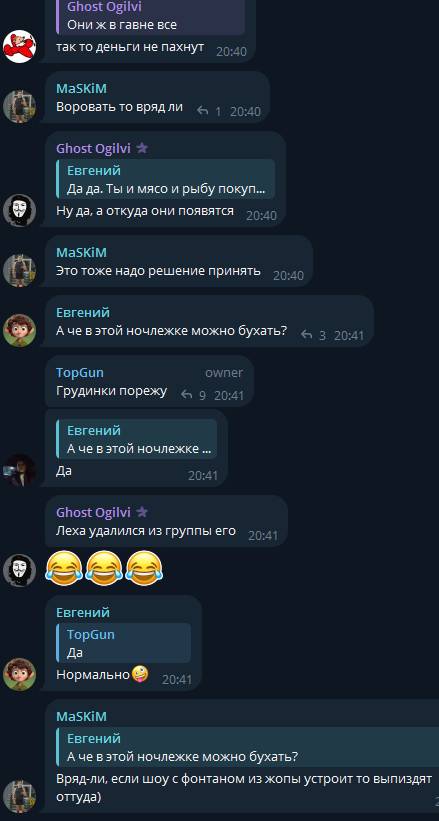439x821 pixels.
Task: Click the zany face emoji after 'Нормально'
Action: [x=140, y=674]
